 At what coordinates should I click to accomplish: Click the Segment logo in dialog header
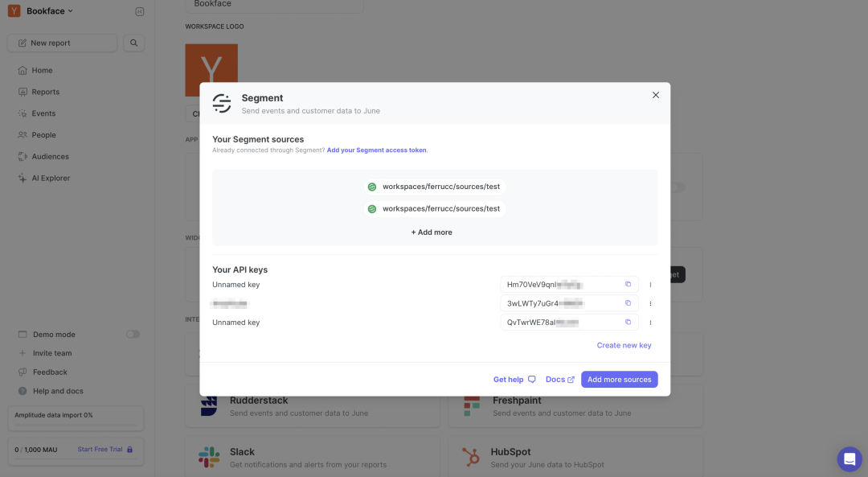222,104
